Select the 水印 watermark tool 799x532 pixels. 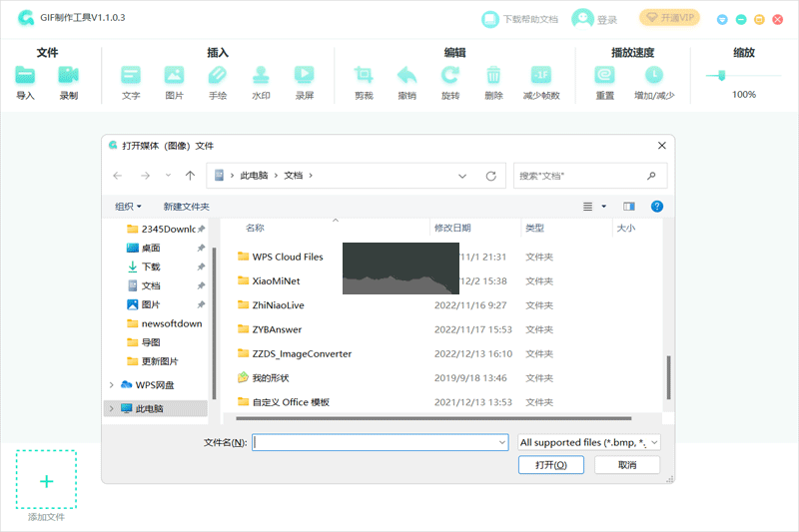tap(261, 75)
